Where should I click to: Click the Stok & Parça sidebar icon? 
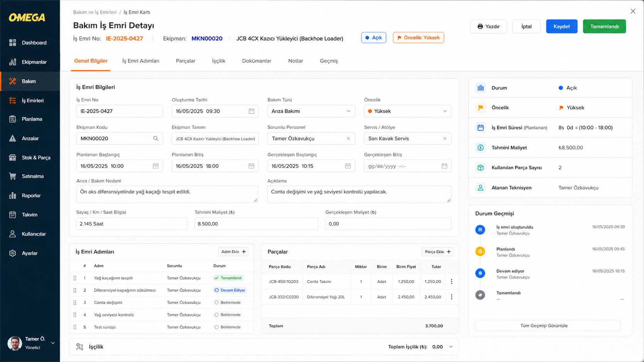(13, 158)
